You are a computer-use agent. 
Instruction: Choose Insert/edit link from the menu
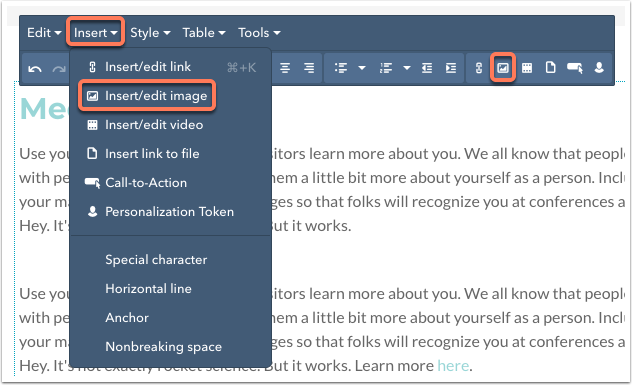coord(170,67)
